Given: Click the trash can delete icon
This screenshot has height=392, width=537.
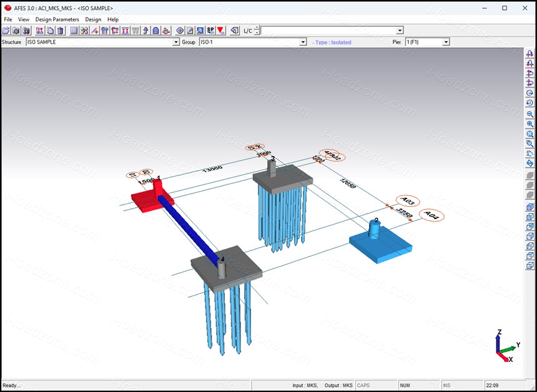Looking at the screenshot, I should [x=61, y=31].
